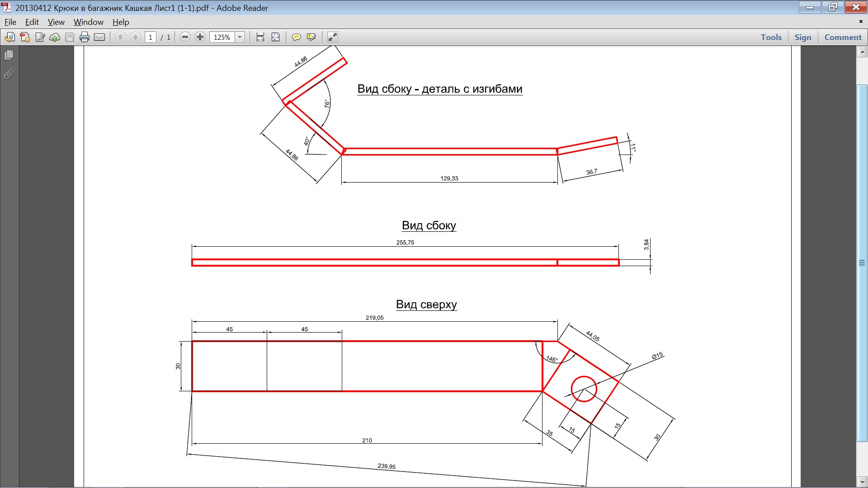868x488 pixels.
Task: Open the Comment pane
Action: [x=843, y=38]
